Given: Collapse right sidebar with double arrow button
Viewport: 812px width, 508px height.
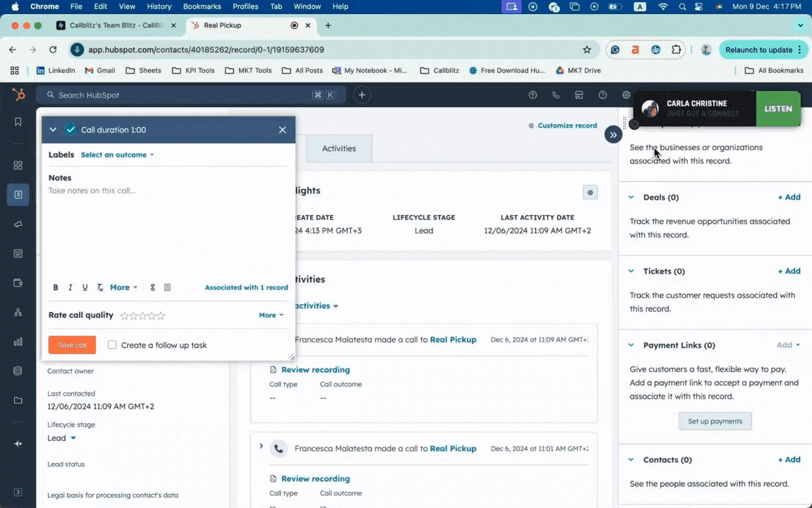Looking at the screenshot, I should 613,135.
